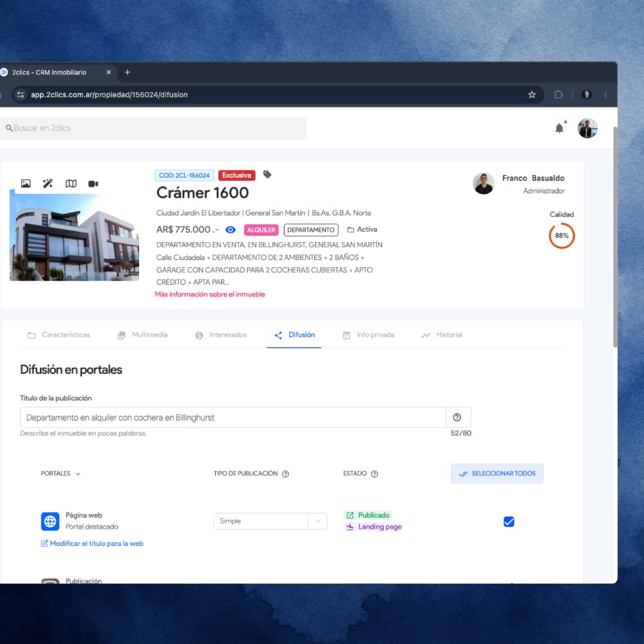Click the Título de la publicación input field
The height and width of the screenshot is (644, 644).
pos(233,417)
